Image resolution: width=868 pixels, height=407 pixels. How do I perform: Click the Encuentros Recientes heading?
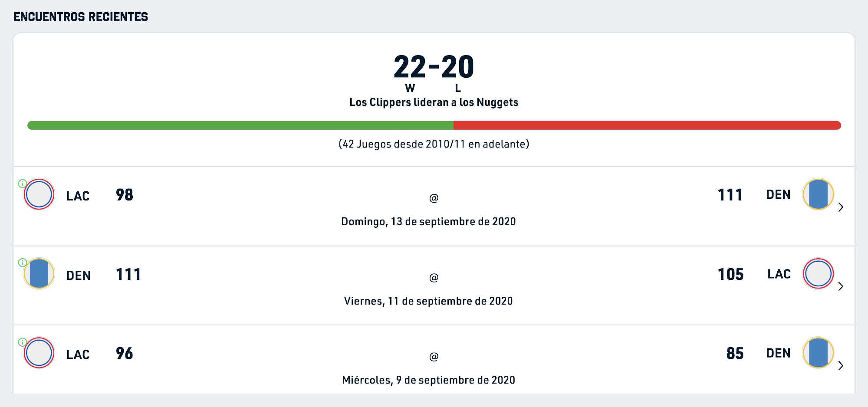(x=81, y=17)
